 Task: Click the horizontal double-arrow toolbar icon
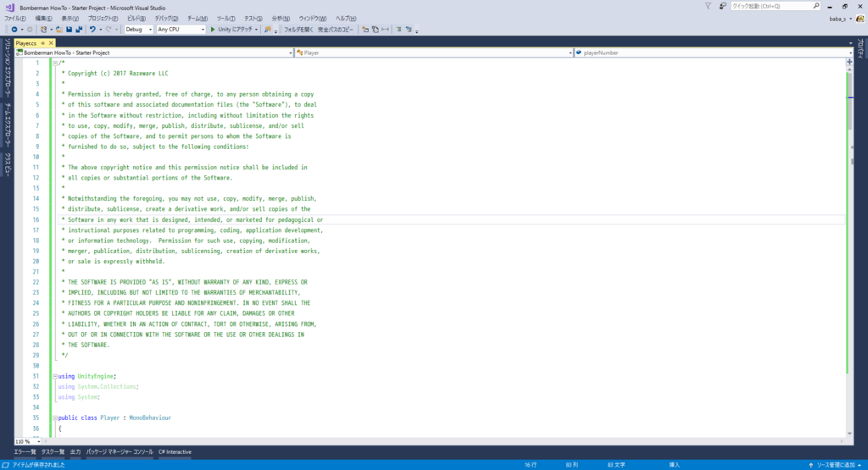tap(386, 30)
